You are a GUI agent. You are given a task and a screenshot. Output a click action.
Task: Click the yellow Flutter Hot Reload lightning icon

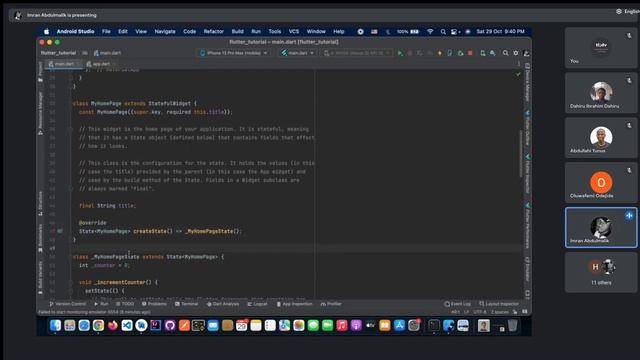[440, 53]
